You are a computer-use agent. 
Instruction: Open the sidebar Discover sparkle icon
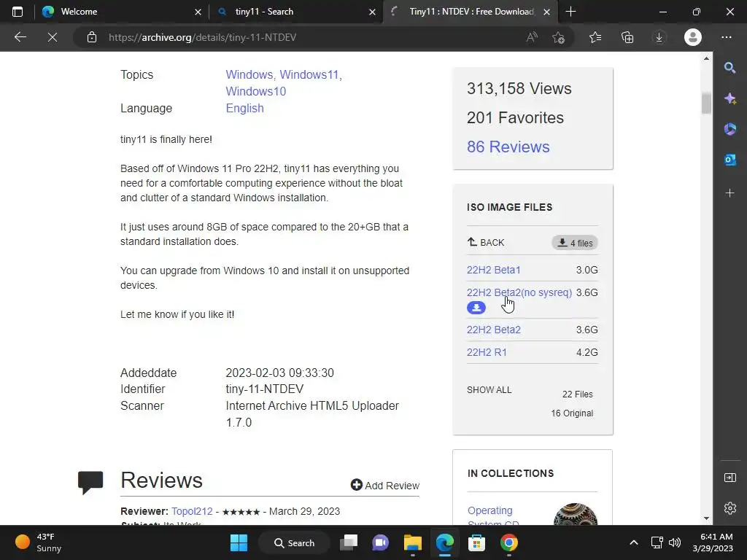coord(729,98)
